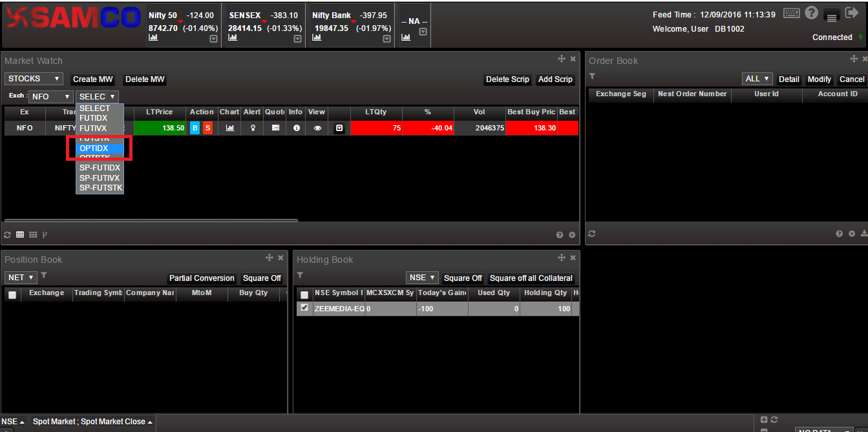Click the blue Buy (B) action icon

195,128
